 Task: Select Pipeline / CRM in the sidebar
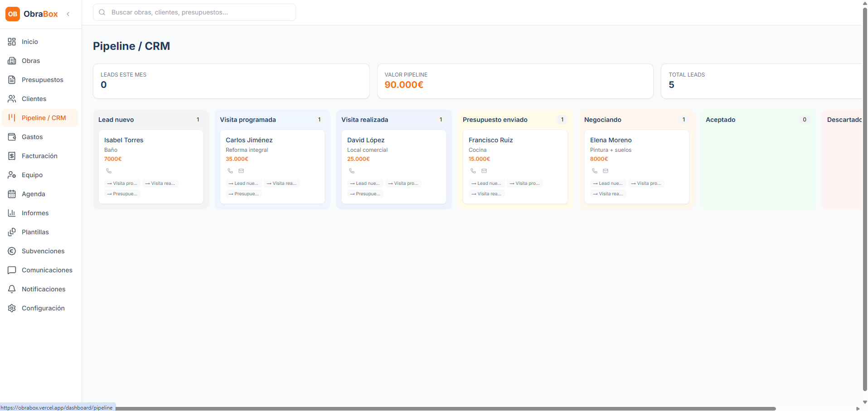coord(40,118)
